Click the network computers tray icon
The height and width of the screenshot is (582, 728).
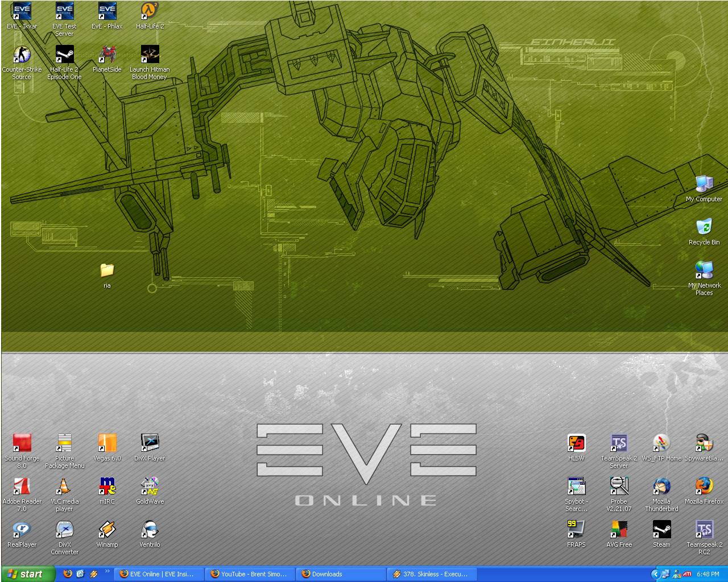[665, 574]
